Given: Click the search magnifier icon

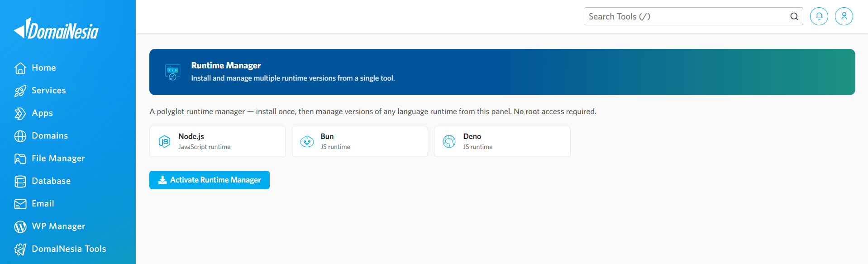Looking at the screenshot, I should [x=794, y=16].
